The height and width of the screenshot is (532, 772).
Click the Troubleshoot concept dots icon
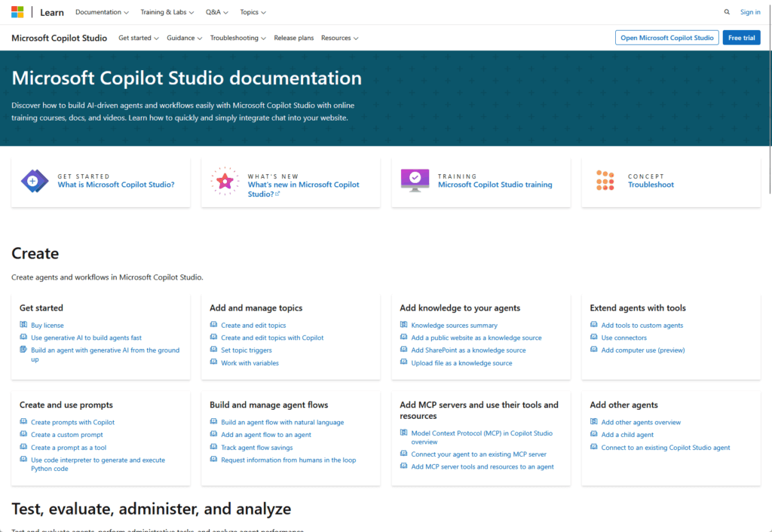(605, 180)
